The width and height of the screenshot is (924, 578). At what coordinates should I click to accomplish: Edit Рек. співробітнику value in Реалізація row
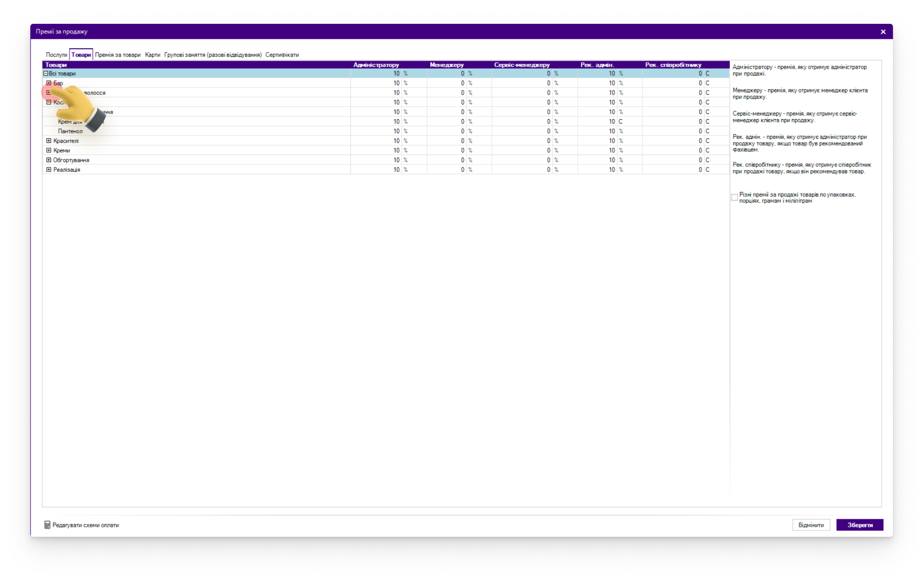(x=673, y=169)
